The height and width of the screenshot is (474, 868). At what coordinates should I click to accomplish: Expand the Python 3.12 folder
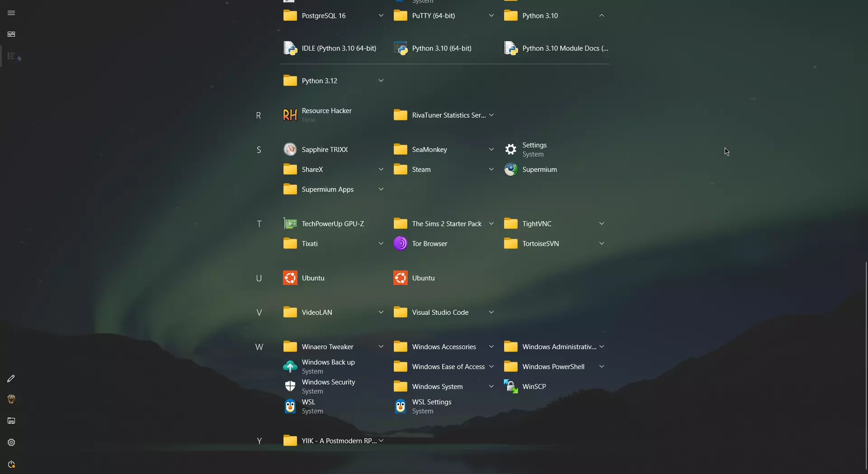pyautogui.click(x=334, y=81)
